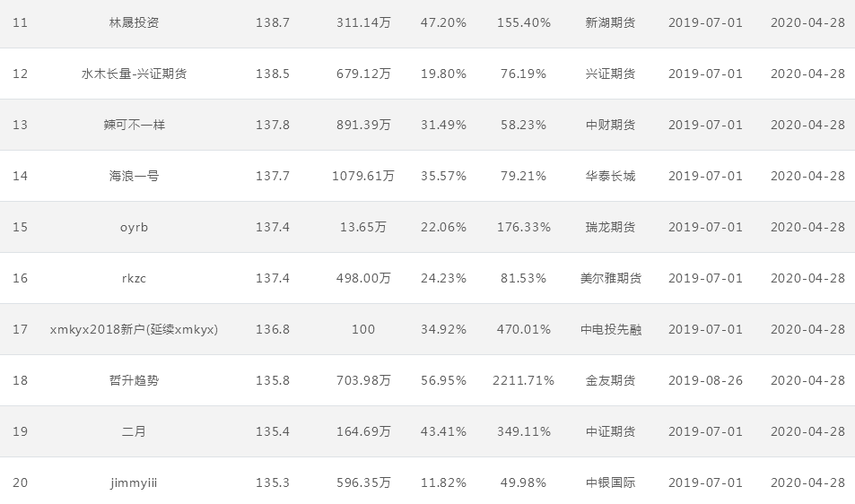855x504 pixels.
Task: Click the 哲升趋势 account name
Action: pos(134,380)
